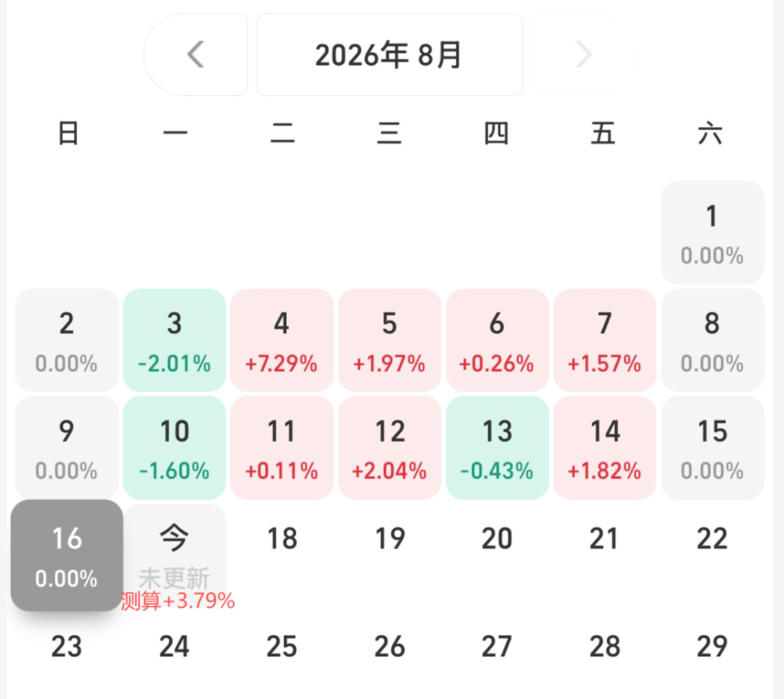Screen dimensions: 784x699
Task: View August 13 showing -0.43%
Action: click(497, 448)
